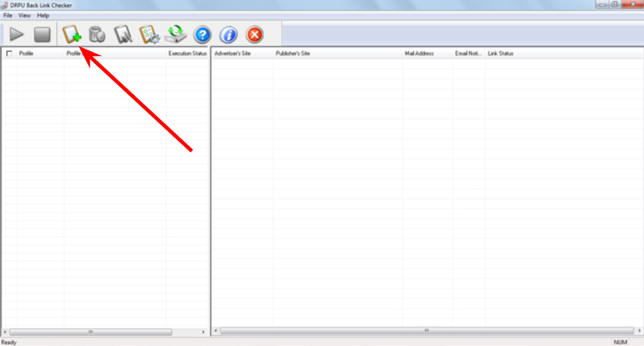Image resolution: width=644 pixels, height=346 pixels.
Task: Minimize the DRPU Back Link Checker window
Action: point(602,5)
